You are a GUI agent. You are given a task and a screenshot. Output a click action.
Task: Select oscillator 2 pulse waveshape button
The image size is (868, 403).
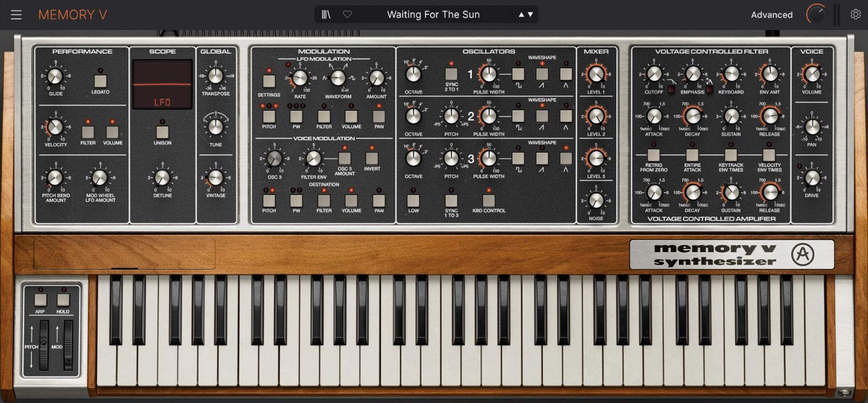[x=518, y=116]
